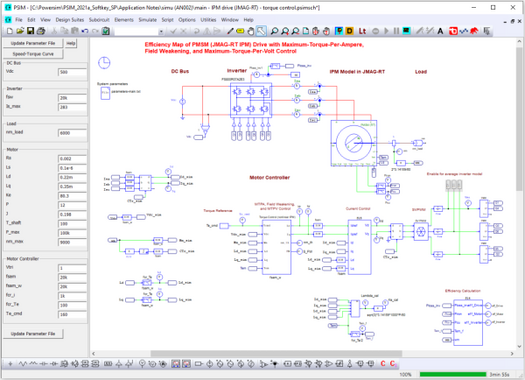Run simulation with the play icon
The width and height of the screenshot is (525, 380).
tap(386, 31)
